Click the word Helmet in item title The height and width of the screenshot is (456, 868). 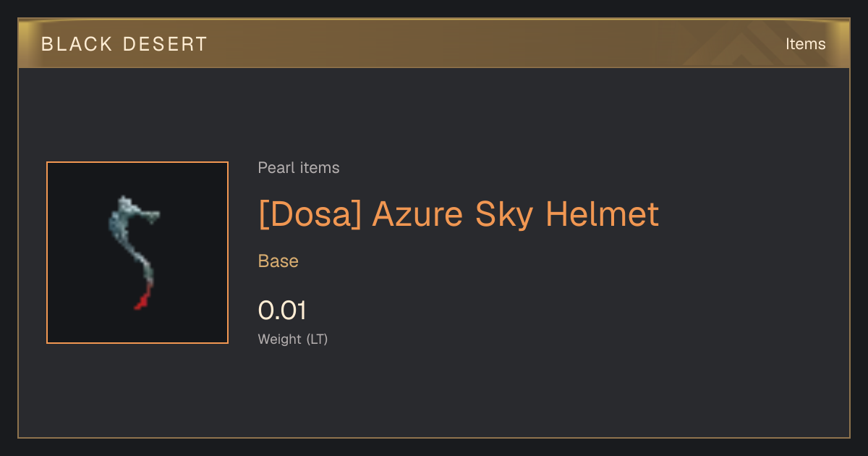[x=603, y=214]
